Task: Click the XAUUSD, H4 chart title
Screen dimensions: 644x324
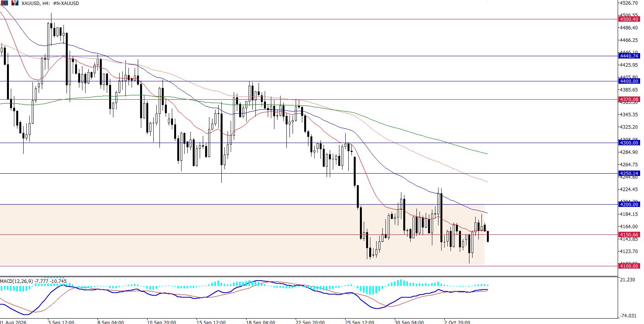Action: pyautogui.click(x=50, y=3)
